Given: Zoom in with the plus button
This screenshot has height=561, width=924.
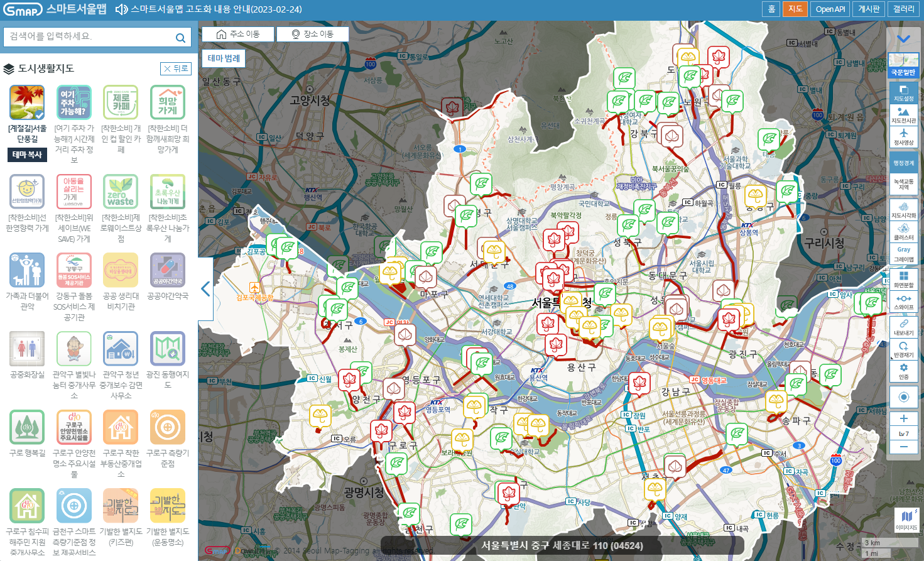Looking at the screenshot, I should coord(904,419).
